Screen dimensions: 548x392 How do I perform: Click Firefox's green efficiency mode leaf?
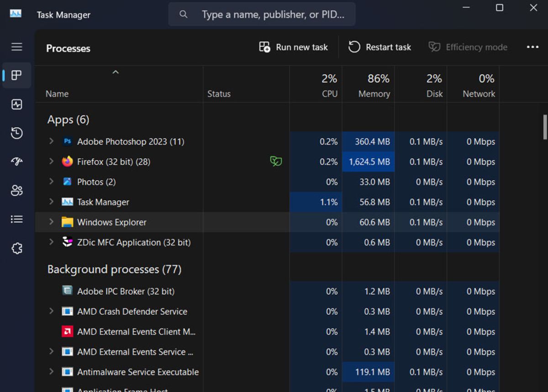pos(276,161)
